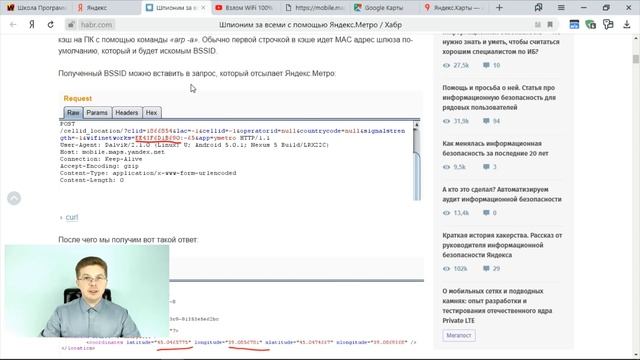Switch to the Взлом WiFi YouTube tab
This screenshot has width=640, height=360.
coord(244,8)
